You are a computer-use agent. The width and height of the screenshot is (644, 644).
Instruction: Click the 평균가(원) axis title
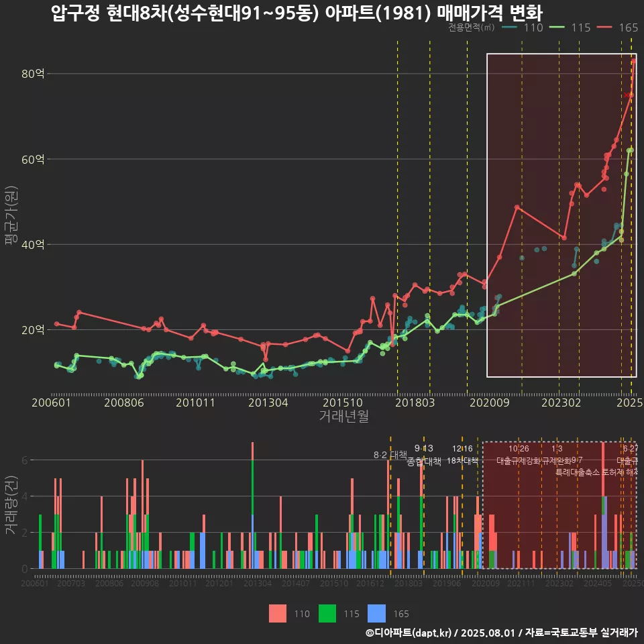(11, 215)
